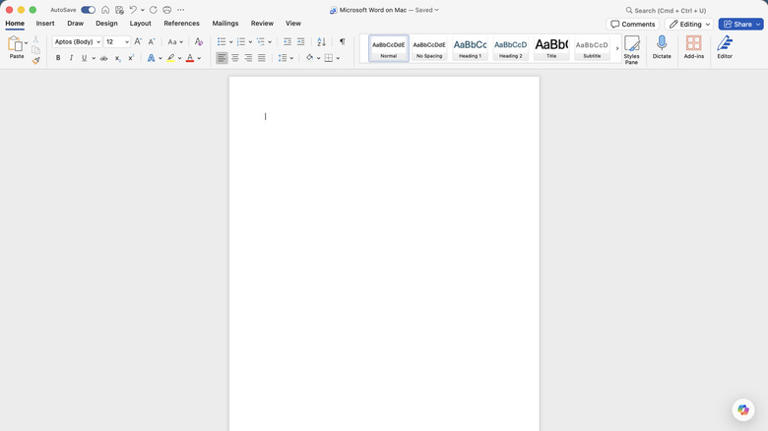Toggle Italic formatting
The height and width of the screenshot is (431, 768).
pos(71,58)
